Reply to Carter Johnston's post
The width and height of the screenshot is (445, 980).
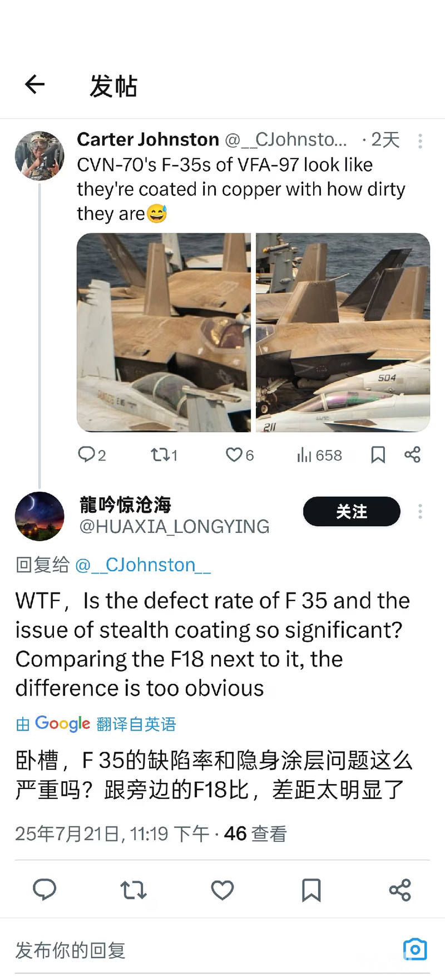pyautogui.click(x=92, y=455)
